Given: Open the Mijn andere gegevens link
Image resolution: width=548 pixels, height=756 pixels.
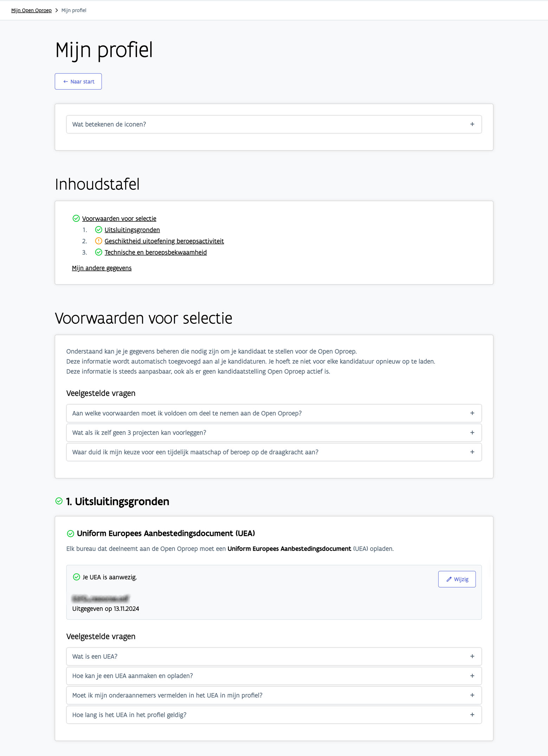Looking at the screenshot, I should [x=102, y=268].
